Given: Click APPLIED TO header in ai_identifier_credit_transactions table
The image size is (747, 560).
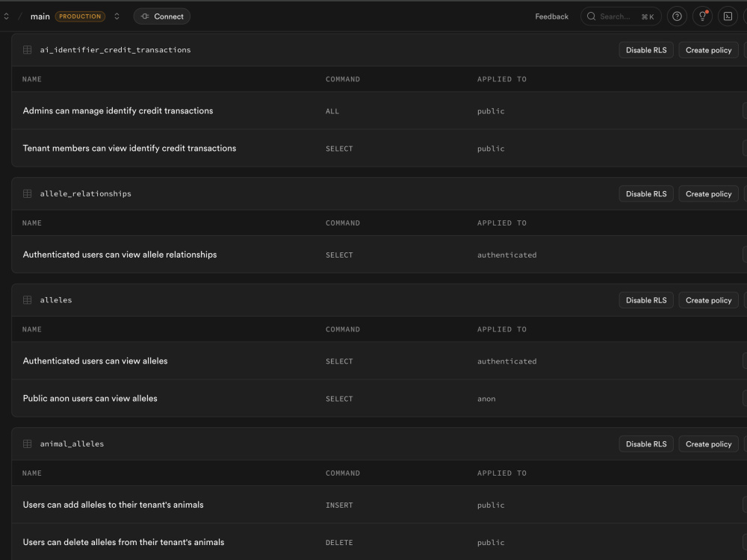Looking at the screenshot, I should click(502, 79).
